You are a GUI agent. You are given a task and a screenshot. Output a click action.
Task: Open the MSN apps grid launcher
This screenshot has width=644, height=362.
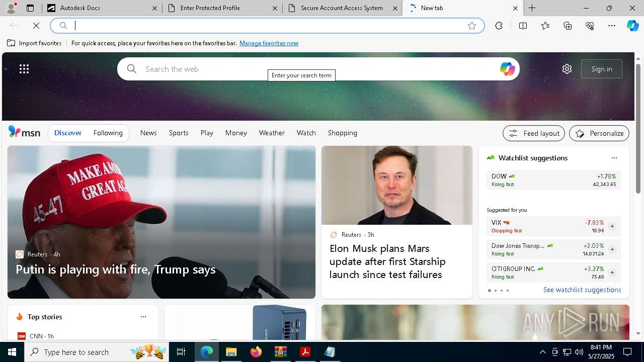pos(24,69)
